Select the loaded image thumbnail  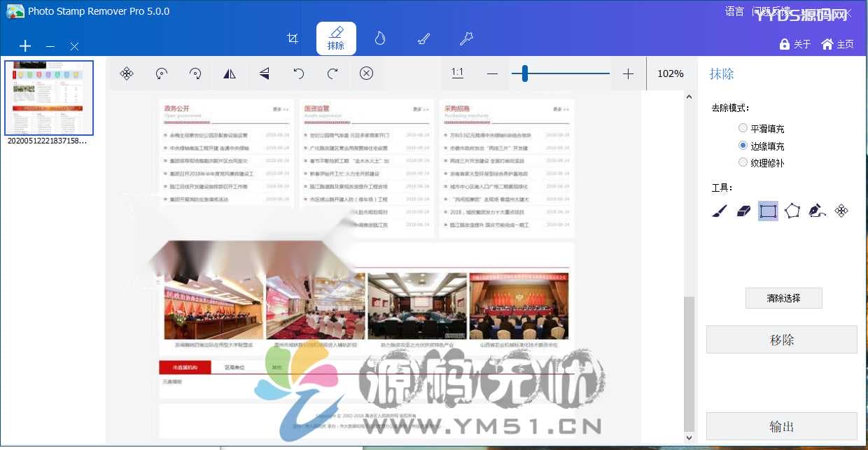pyautogui.click(x=49, y=98)
